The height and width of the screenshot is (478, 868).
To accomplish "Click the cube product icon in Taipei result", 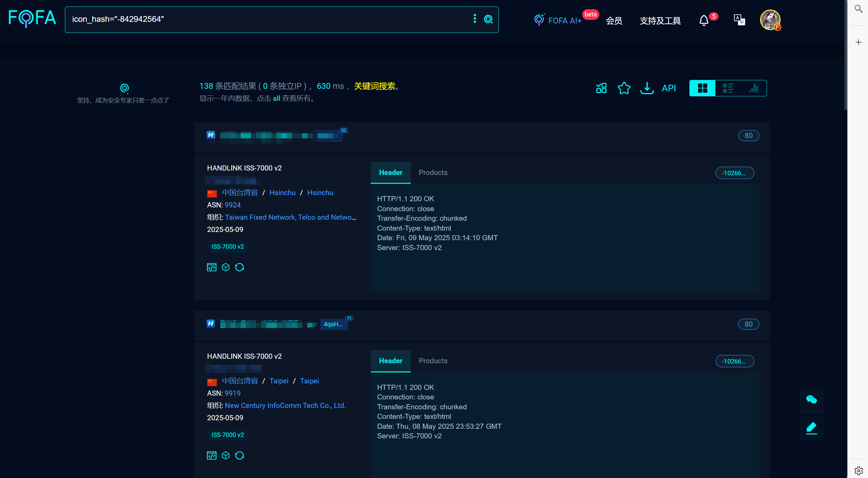I will pos(225,455).
